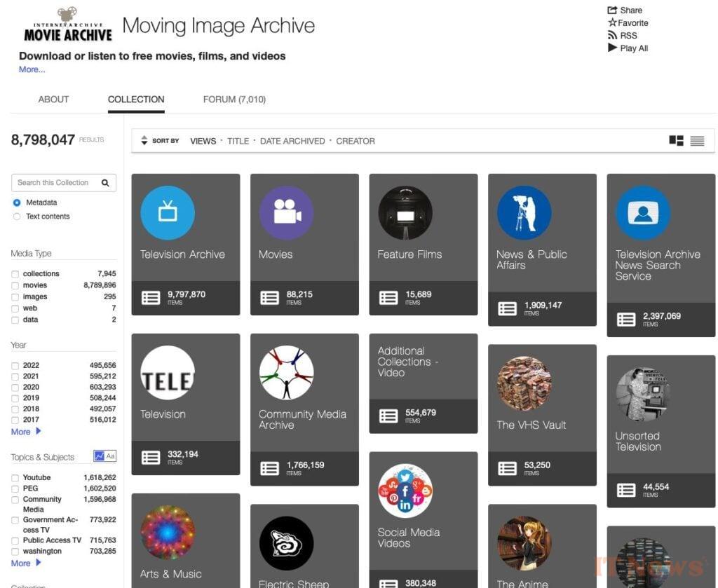Tick the Youtube topic checkbox
The image size is (718, 588).
(x=15, y=477)
